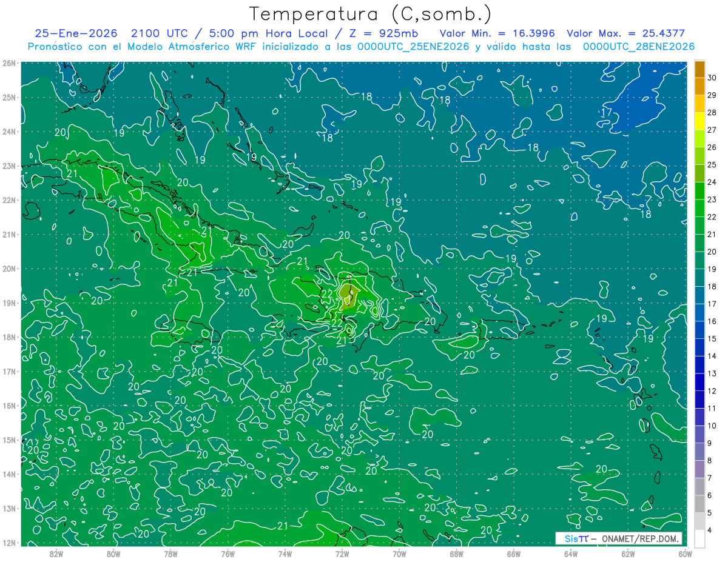
Task: Click the '23N' latitude label
Action: pyautogui.click(x=8, y=166)
